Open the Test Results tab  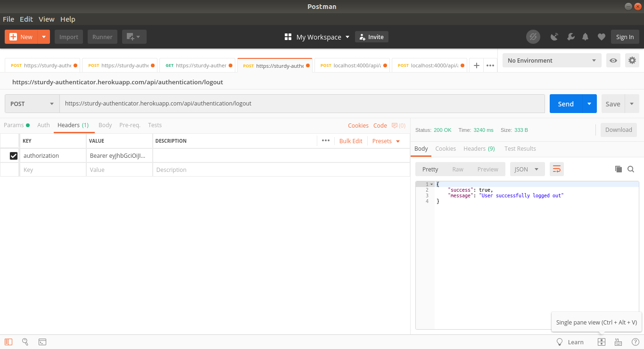tap(520, 148)
